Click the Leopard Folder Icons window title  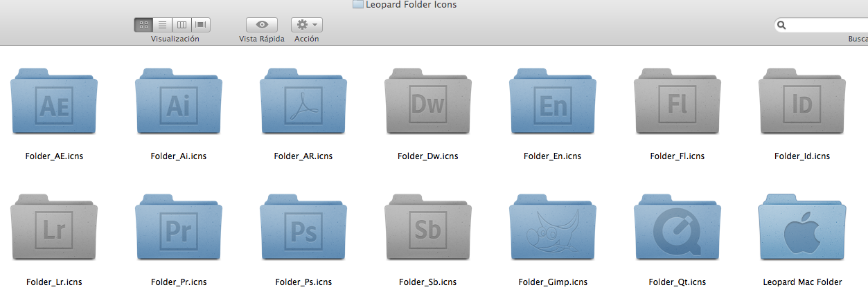[411, 5]
